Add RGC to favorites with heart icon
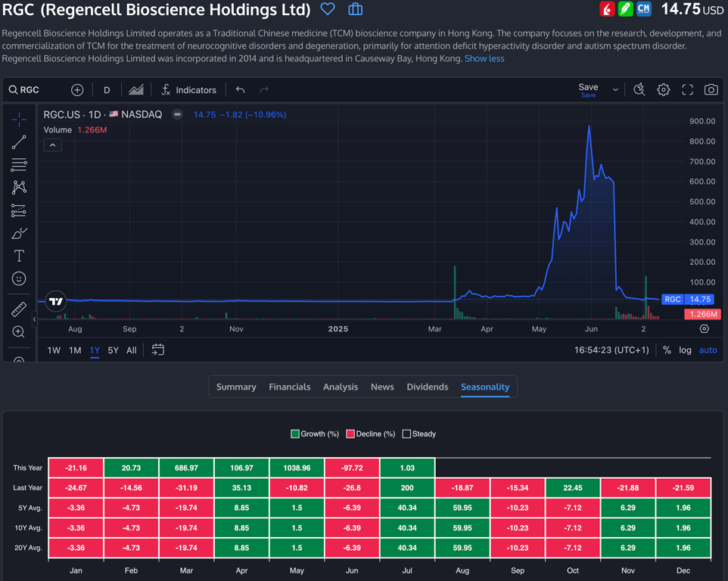The width and height of the screenshot is (728, 581). tap(328, 10)
